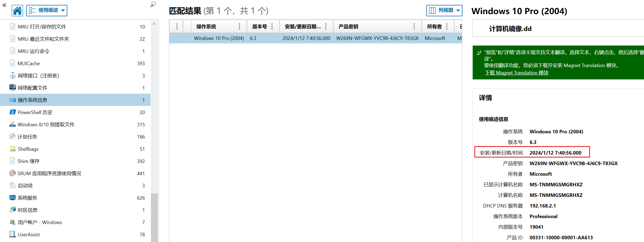Click the sidebar scroll up arrow

point(154,24)
